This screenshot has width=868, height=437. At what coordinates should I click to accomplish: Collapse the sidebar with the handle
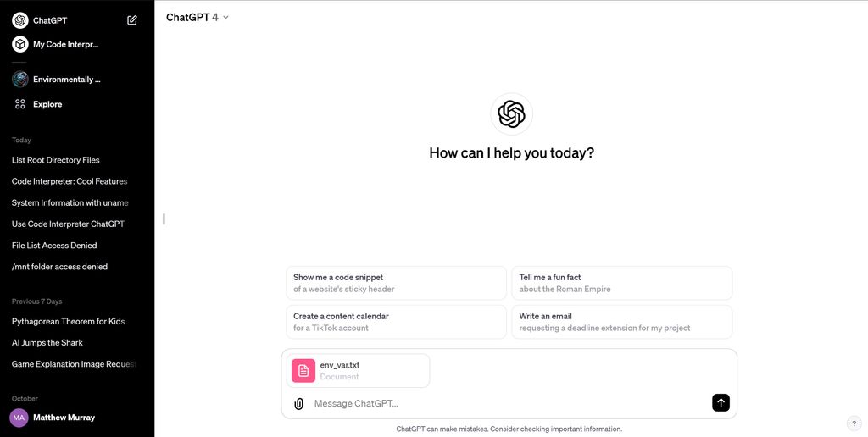pos(164,219)
